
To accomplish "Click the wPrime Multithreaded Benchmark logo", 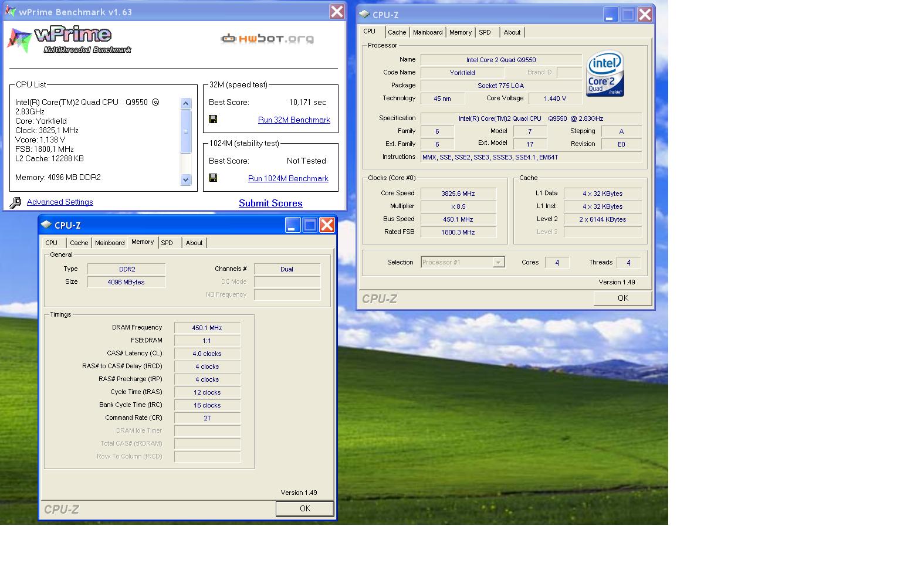I will coord(70,40).
